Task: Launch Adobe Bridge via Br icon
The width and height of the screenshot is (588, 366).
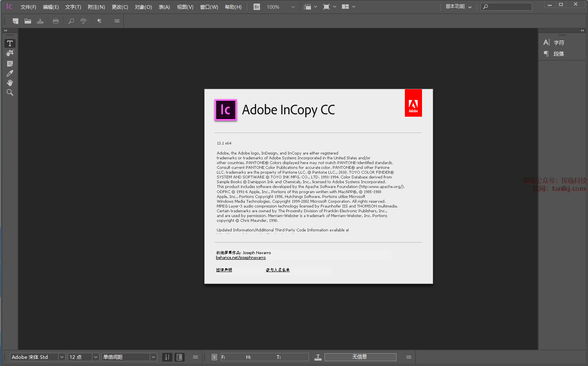Action: click(x=257, y=7)
